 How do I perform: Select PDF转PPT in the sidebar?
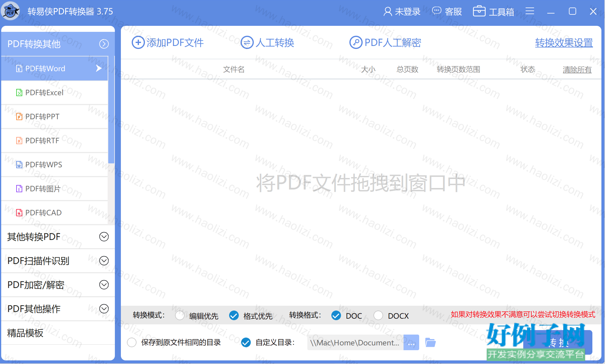55,117
